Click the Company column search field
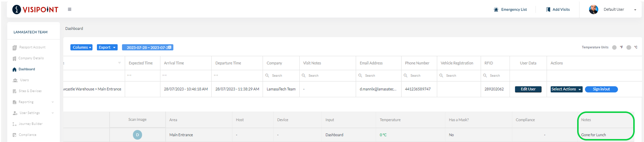The image size is (644, 142). [x=281, y=76]
